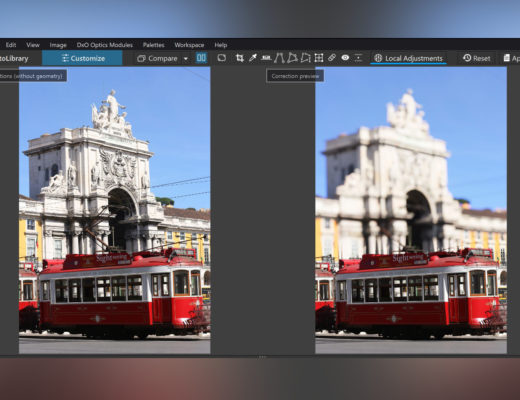This screenshot has height=400, width=520.
Task: Click the right correction preview image
Action: tap(411, 210)
